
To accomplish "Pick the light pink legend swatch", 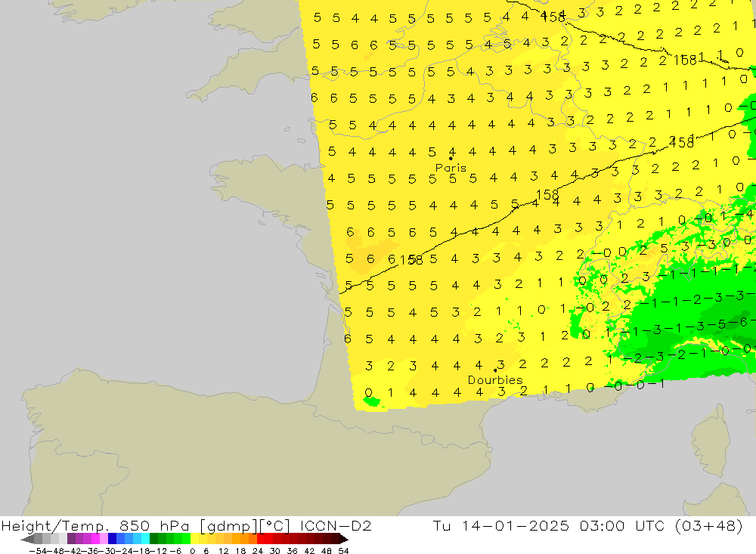I will coord(104,539).
